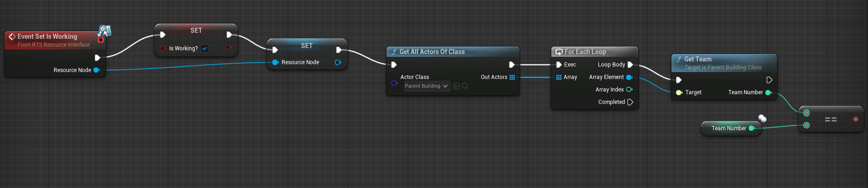
Task: Click the Event Set Is Working exec output pin
Action: pyautogui.click(x=97, y=58)
